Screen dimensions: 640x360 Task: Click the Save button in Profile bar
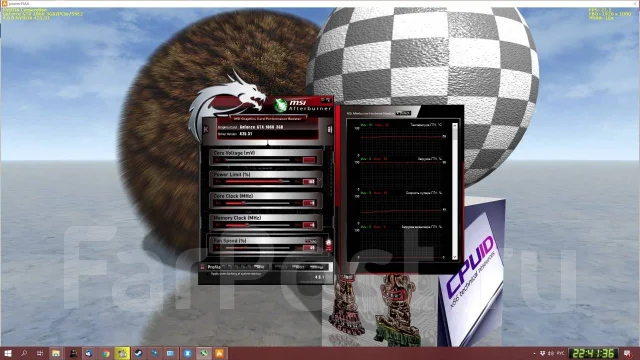[x=259, y=267]
